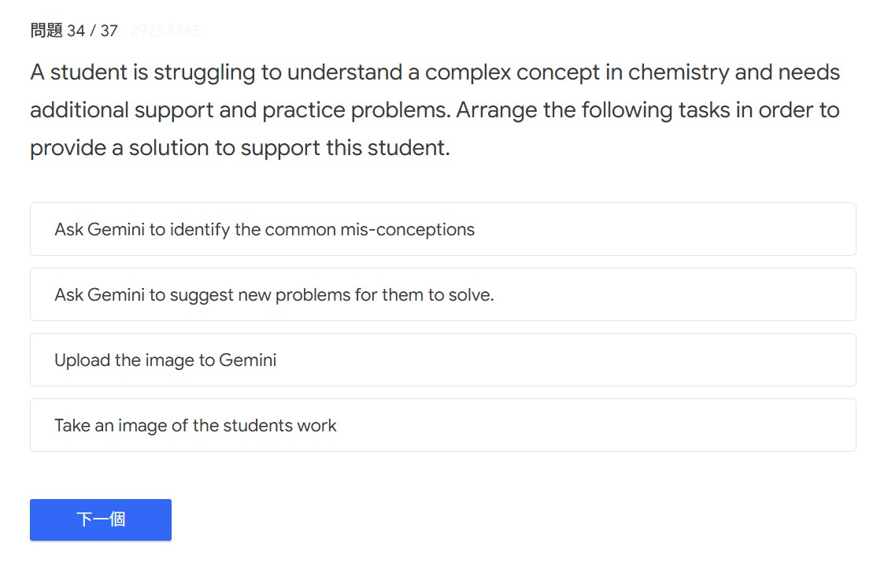Click the blue 下一個 next button

coord(101,520)
